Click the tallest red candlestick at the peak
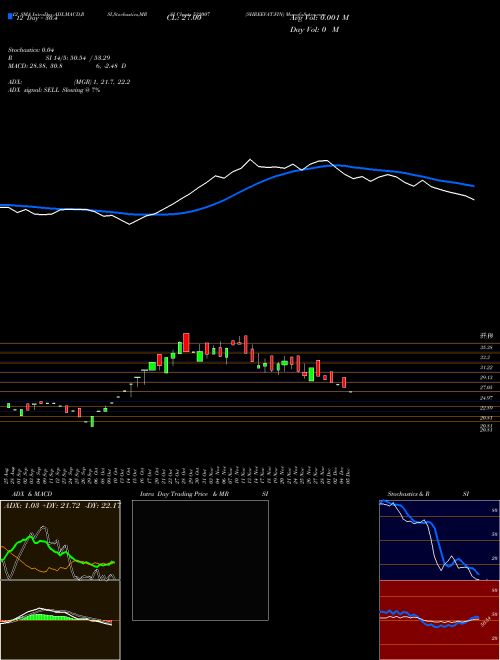 pos(186,342)
